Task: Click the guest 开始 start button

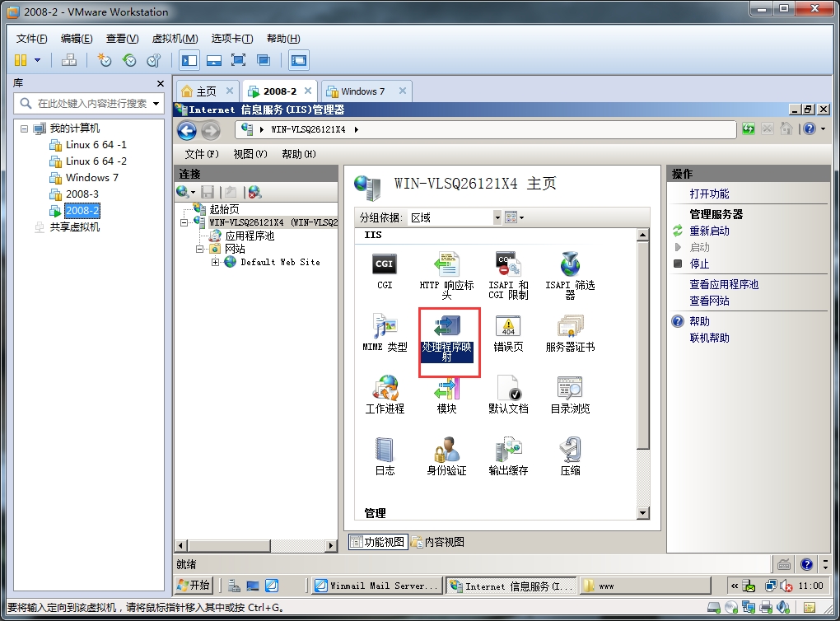Action: pos(194,585)
